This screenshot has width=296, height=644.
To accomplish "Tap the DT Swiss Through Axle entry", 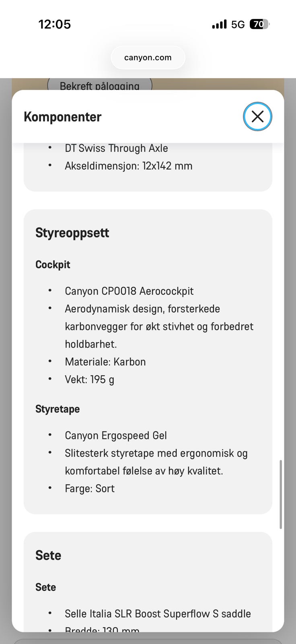I will click(116, 148).
